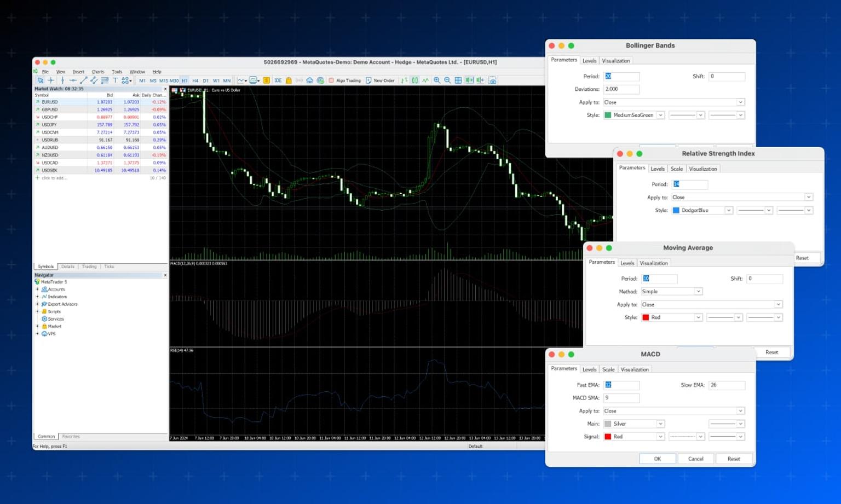Open Method dropdown in Moving Average
The height and width of the screenshot is (504, 841).
[672, 292]
